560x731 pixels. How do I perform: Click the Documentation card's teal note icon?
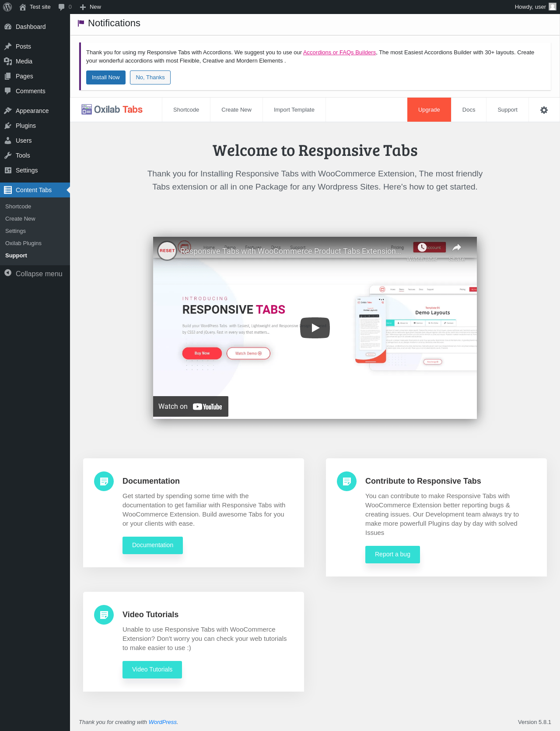104,481
